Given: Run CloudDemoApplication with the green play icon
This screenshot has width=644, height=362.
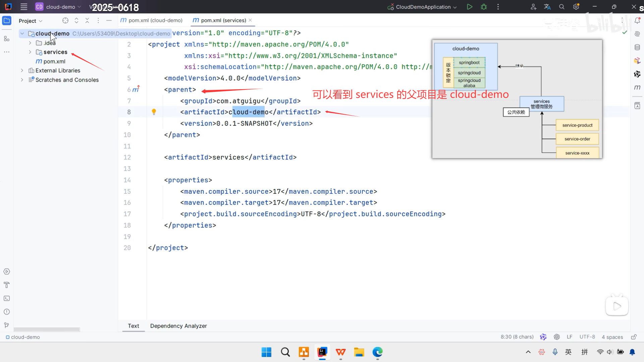Looking at the screenshot, I should [x=470, y=7].
